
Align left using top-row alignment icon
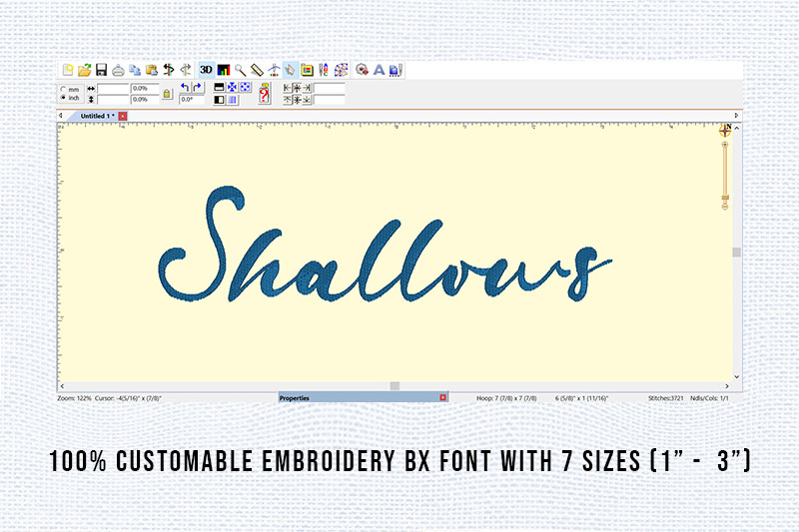288,88
